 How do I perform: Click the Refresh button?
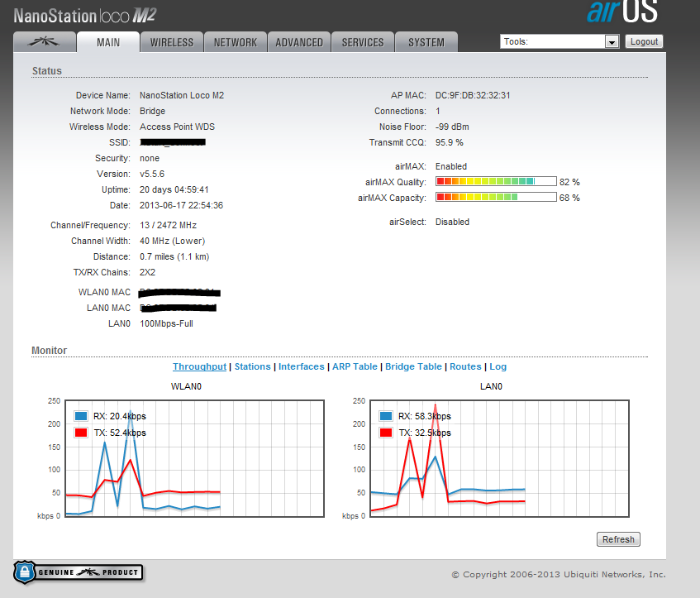[618, 539]
